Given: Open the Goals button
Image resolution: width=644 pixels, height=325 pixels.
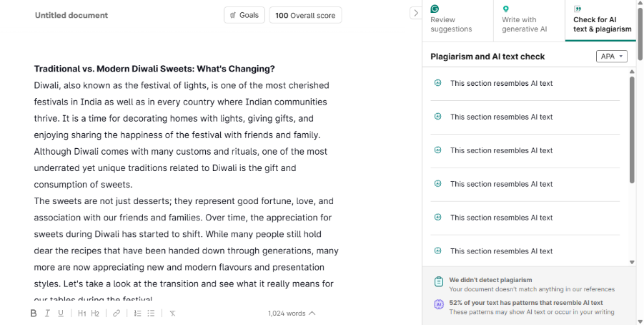Looking at the screenshot, I should click(244, 15).
